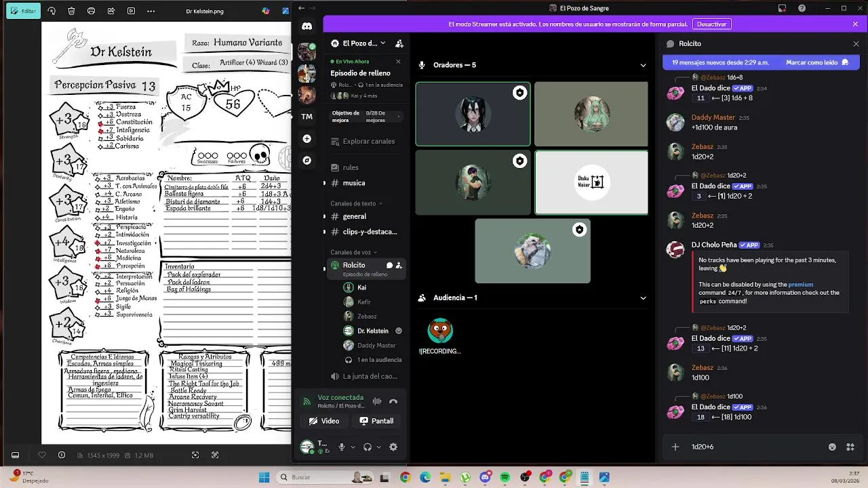Screen dimensions: 868x488
Task: Select the Otaku Master speaker tile
Action: (591, 182)
